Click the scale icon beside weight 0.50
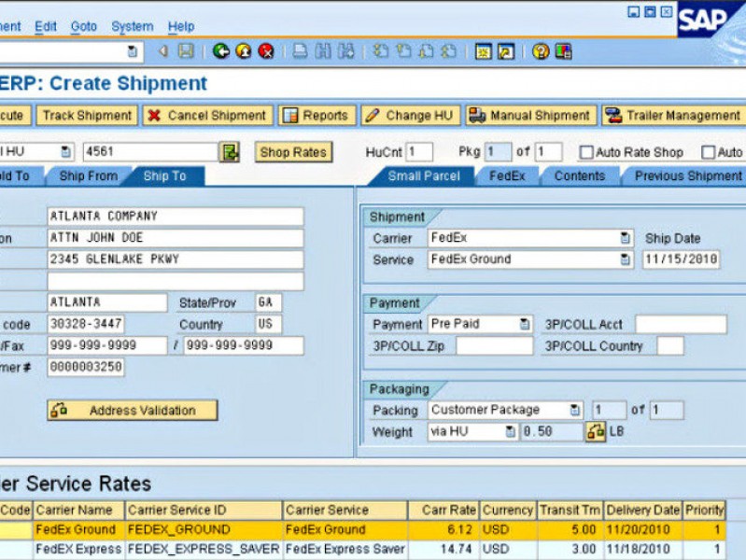The image size is (746, 560). pyautogui.click(x=595, y=431)
